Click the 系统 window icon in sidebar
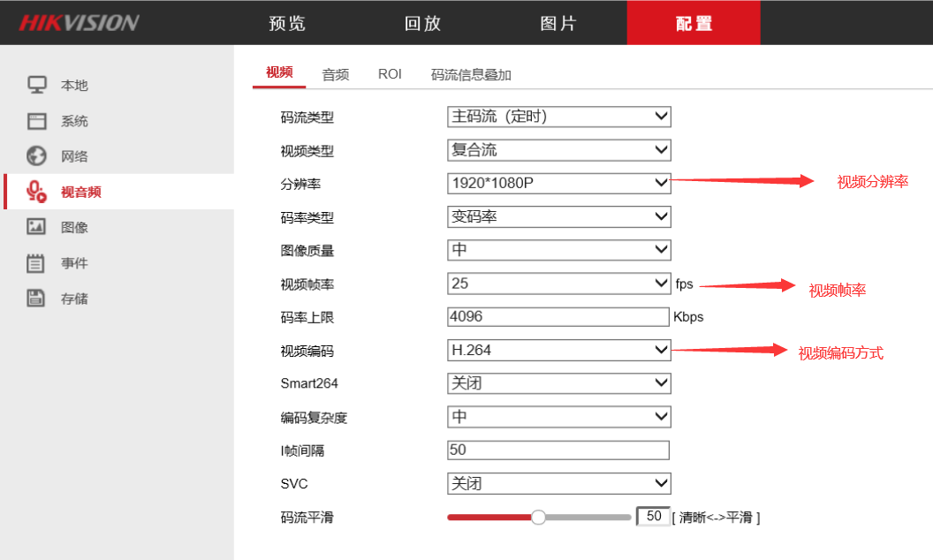 point(37,121)
